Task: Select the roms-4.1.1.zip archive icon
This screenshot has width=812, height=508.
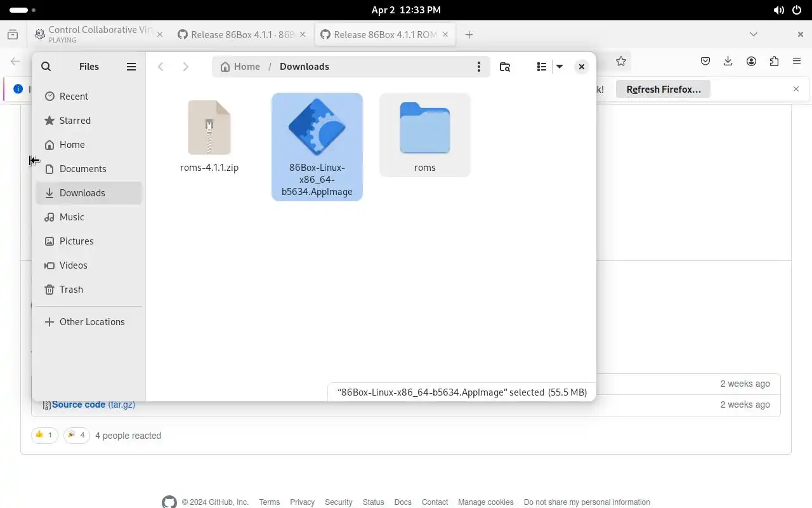Action: coord(209,128)
